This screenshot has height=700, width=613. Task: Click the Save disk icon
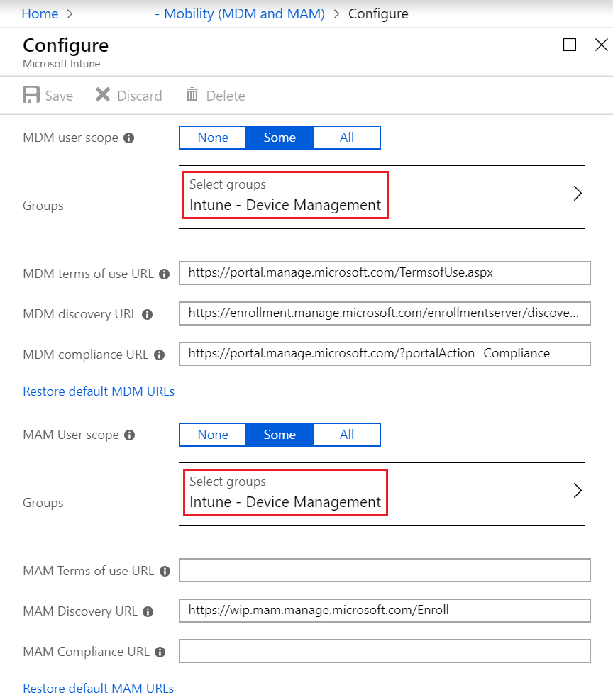point(31,95)
